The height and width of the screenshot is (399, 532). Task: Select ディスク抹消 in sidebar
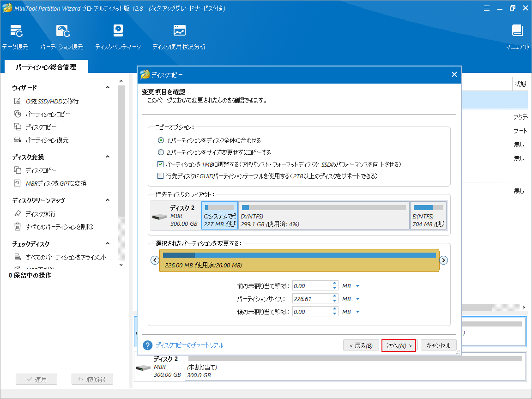40,214
